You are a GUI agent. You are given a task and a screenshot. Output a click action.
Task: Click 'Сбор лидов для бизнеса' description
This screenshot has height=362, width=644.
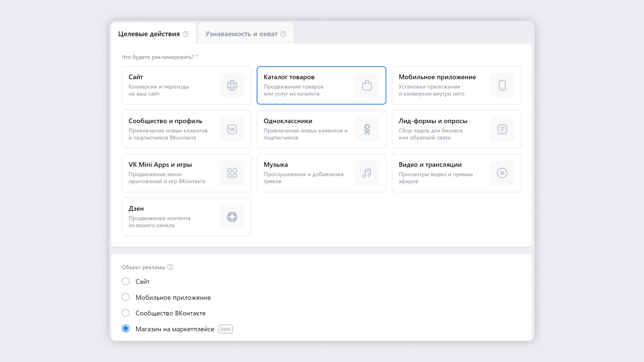[x=431, y=131]
